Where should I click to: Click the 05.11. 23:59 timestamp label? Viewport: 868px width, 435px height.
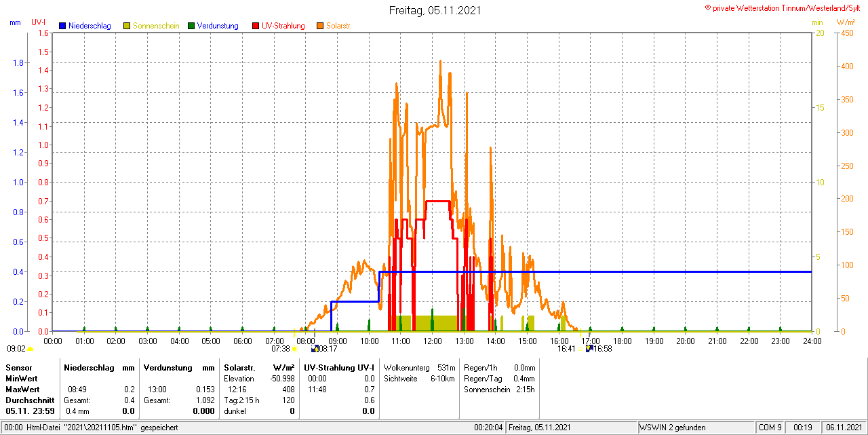[x=30, y=411]
